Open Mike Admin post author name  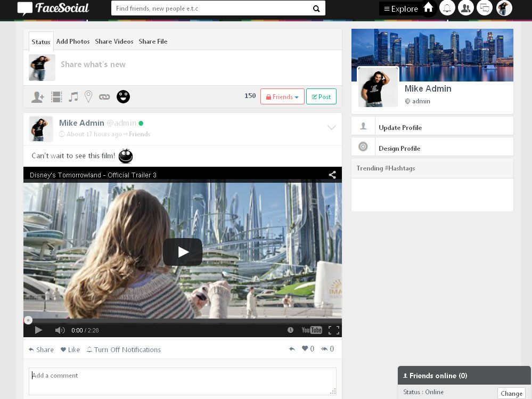(x=81, y=123)
